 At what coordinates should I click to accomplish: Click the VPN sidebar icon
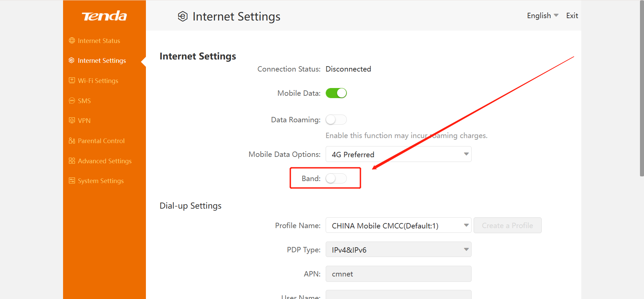72,120
